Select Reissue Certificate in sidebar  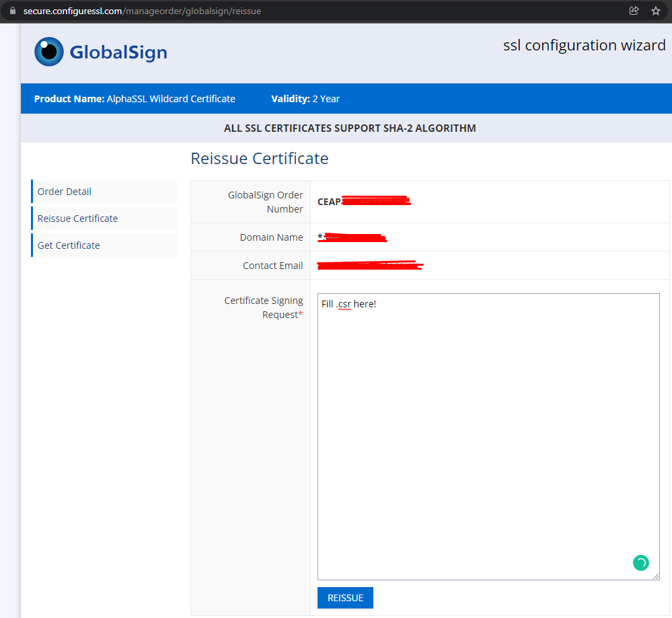coord(104,219)
